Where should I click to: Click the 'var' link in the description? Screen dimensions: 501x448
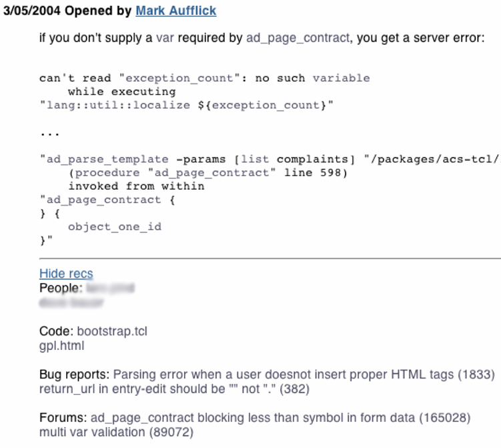165,38
